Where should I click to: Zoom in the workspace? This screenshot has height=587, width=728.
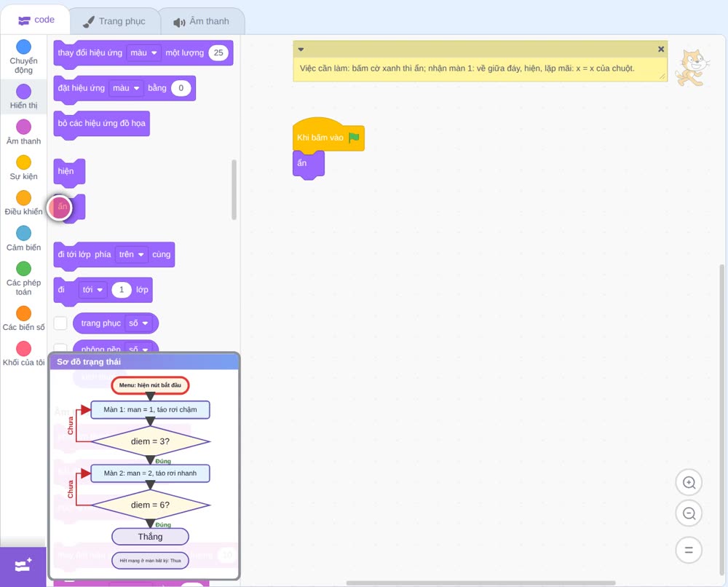[689, 483]
